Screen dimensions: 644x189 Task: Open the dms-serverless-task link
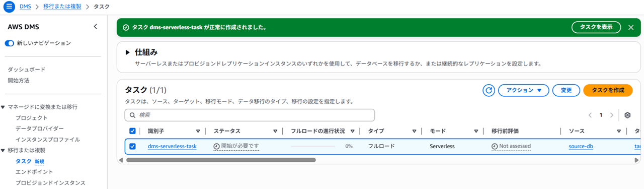point(172,146)
